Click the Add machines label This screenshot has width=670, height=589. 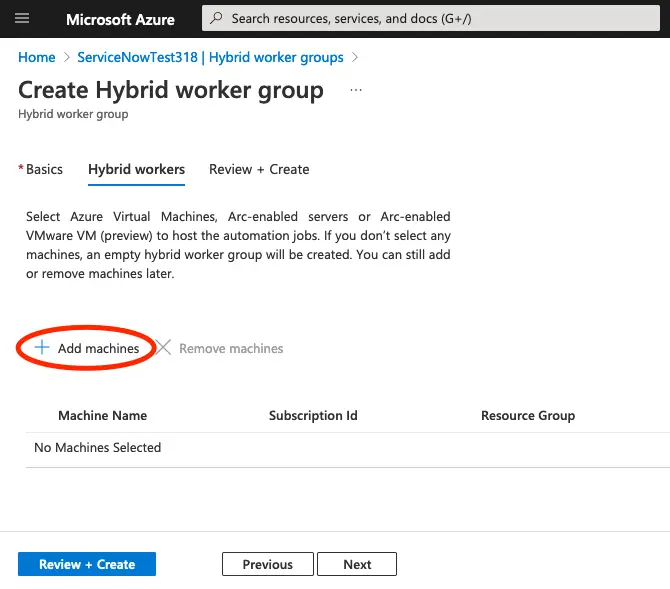tap(99, 348)
